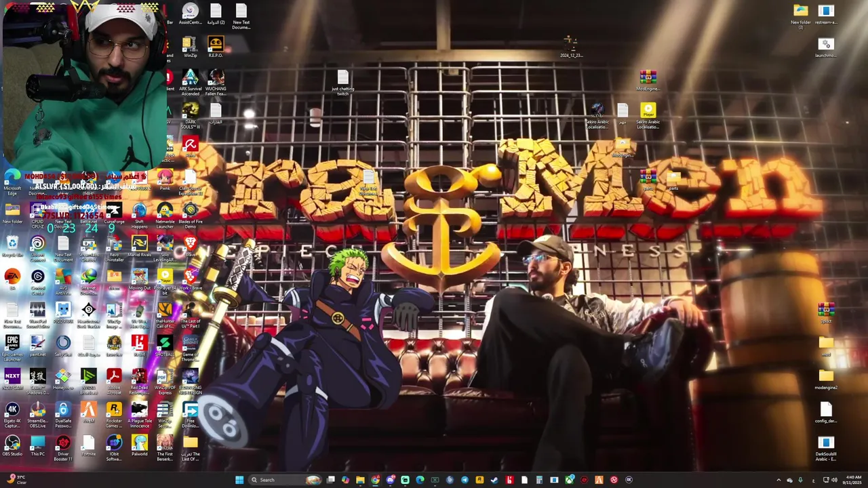Open the WUCHANG Fallen Feathers shortcut
Viewport: 868px width, 488px height.
point(216,82)
